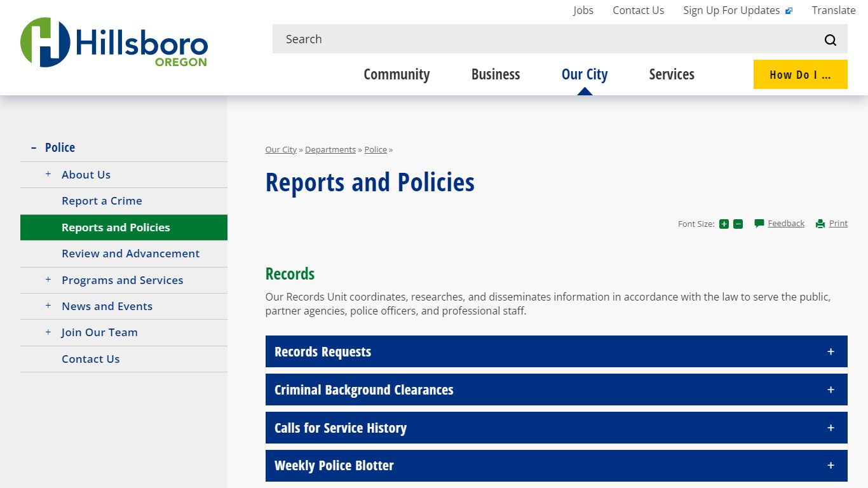The height and width of the screenshot is (488, 868).
Task: Expand Programs and Services submenu
Action: pyautogui.click(x=48, y=279)
